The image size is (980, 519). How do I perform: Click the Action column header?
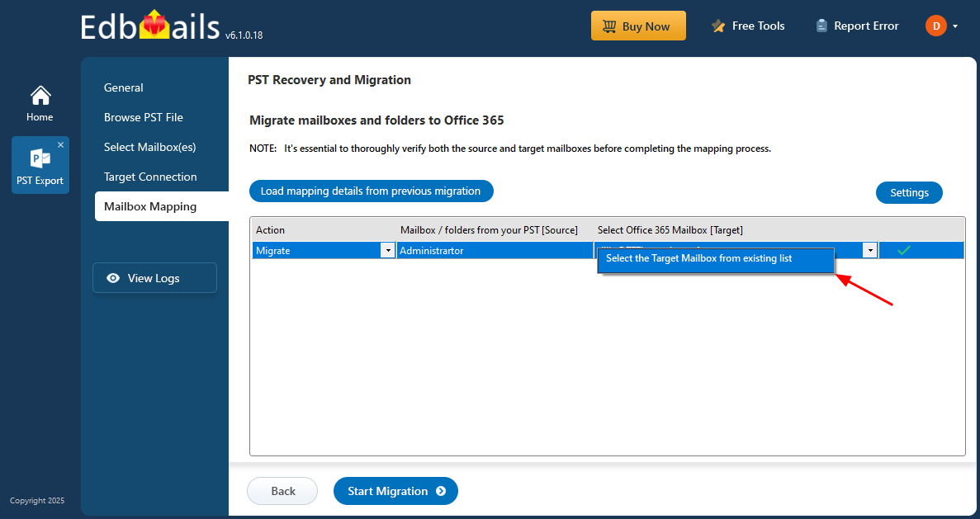click(270, 230)
